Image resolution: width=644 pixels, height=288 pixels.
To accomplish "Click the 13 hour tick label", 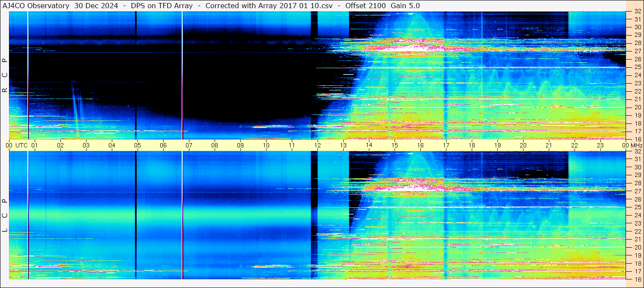I will click(343, 145).
